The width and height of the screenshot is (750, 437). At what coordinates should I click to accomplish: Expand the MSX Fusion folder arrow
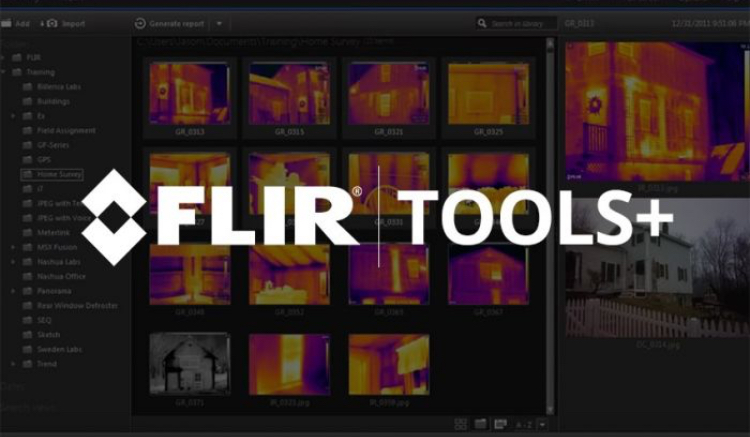click(x=13, y=247)
